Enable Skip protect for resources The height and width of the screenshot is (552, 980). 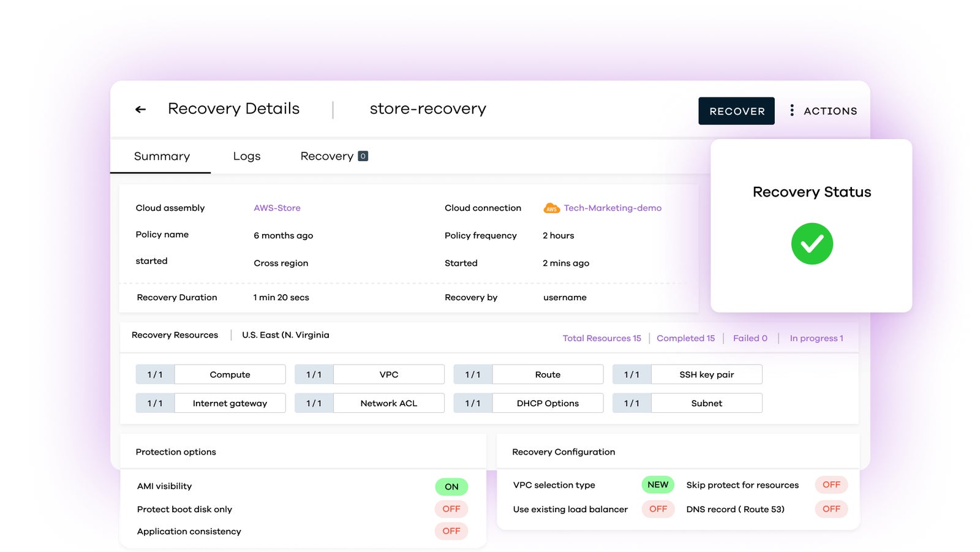(x=831, y=485)
